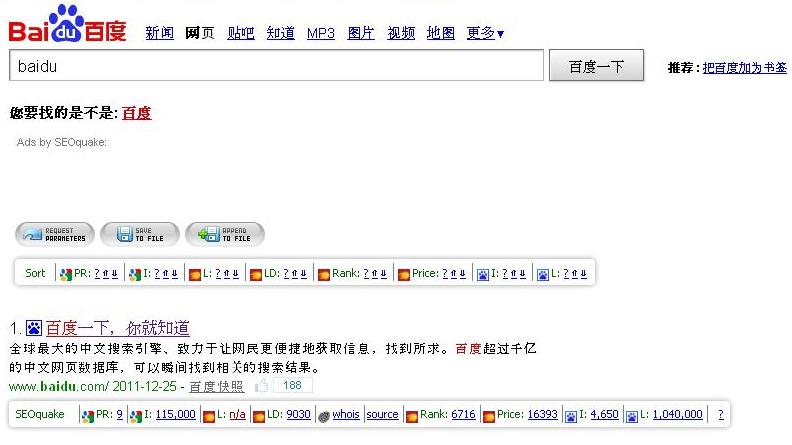Click the Price icon in the Sort bar
The height and width of the screenshot is (445, 792).
pyautogui.click(x=404, y=274)
